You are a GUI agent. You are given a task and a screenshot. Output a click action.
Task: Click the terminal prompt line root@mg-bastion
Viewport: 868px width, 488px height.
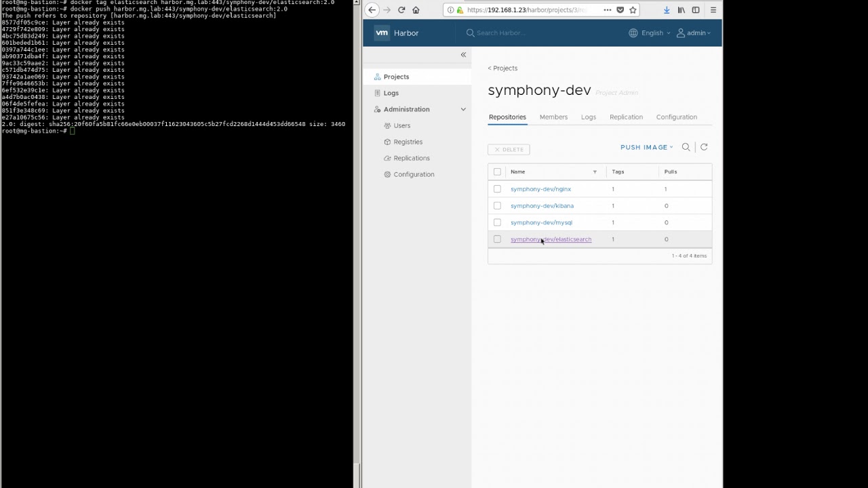pos(37,131)
